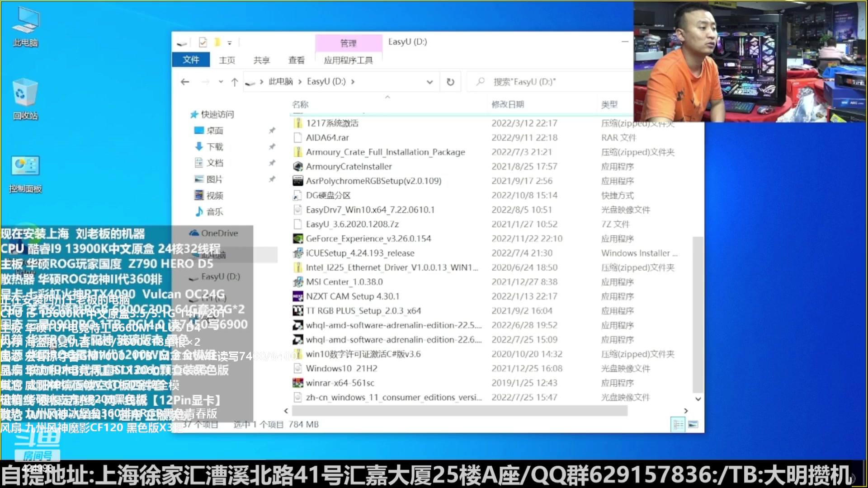Click 此电脑 in the address breadcrumb
The image size is (868, 488).
pos(281,81)
